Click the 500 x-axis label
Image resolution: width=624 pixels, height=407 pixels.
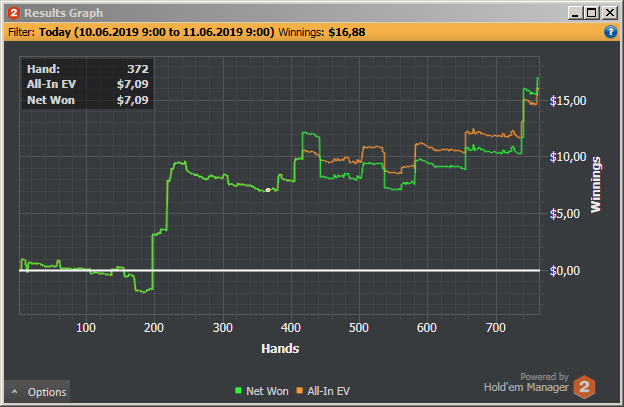(x=359, y=328)
